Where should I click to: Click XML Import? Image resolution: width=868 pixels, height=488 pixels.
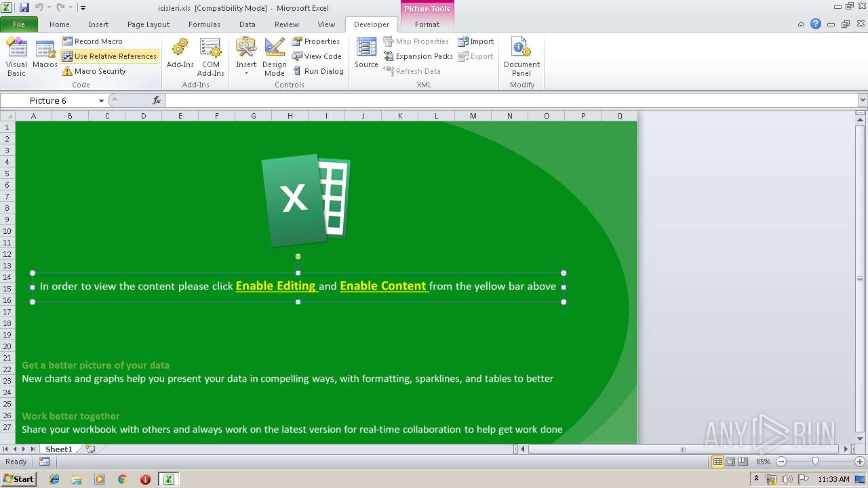click(476, 41)
